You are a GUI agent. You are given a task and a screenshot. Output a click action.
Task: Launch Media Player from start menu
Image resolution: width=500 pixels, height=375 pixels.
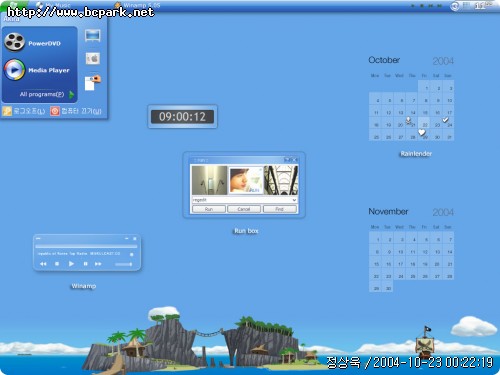point(37,70)
